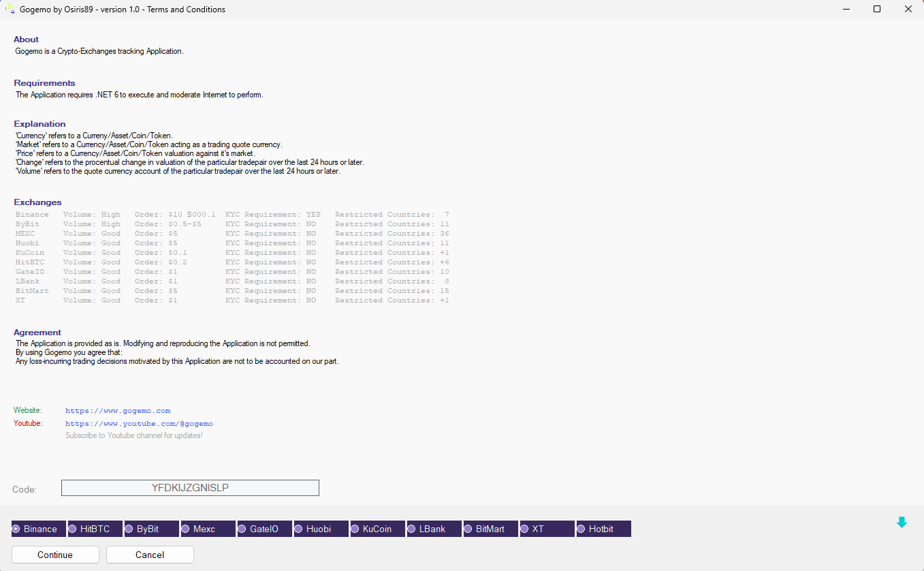Select the BitMart radio option

pos(491,529)
